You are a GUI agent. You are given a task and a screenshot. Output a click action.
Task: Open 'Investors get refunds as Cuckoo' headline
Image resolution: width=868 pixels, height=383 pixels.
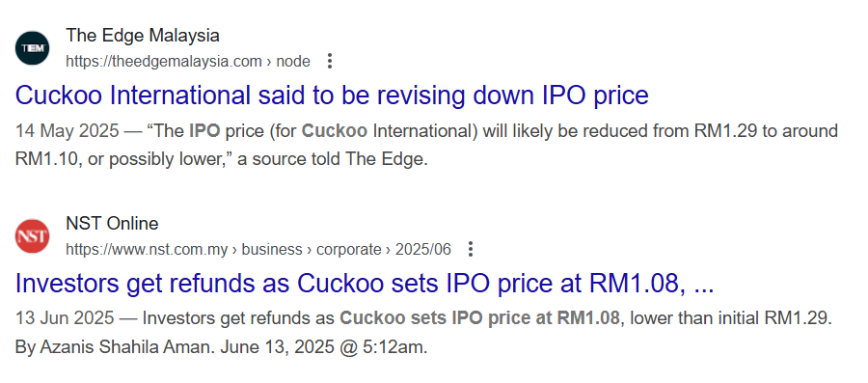click(x=365, y=284)
